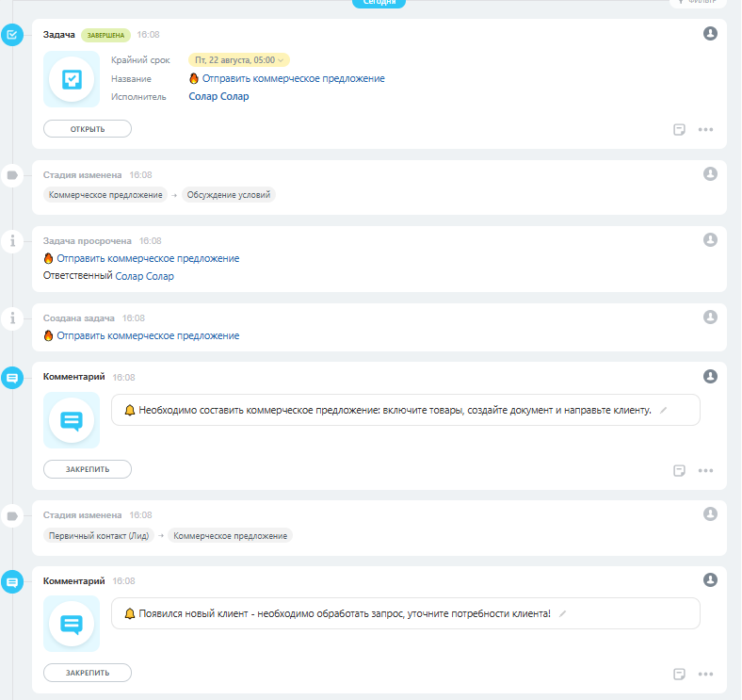This screenshot has height=700, width=742.
Task: Click the task checkmark icon on the timeline
Action: click(12, 36)
